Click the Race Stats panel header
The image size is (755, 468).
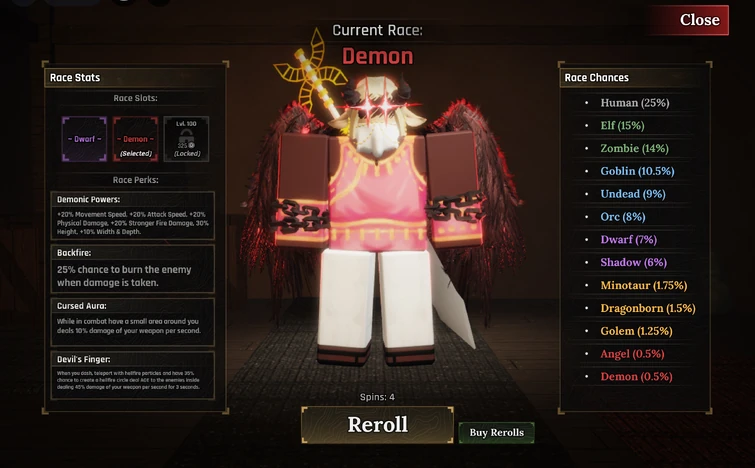click(x=136, y=78)
